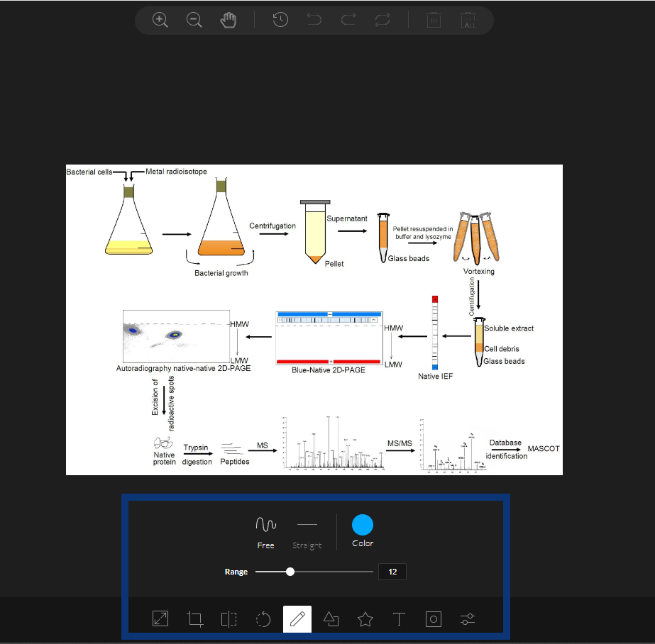The width and height of the screenshot is (655, 644).
Task: Open the Resize tool
Action: tap(160, 618)
